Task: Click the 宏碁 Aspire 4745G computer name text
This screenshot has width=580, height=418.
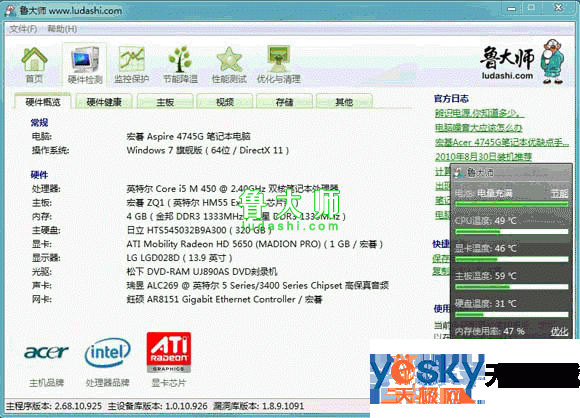Action: (189, 136)
